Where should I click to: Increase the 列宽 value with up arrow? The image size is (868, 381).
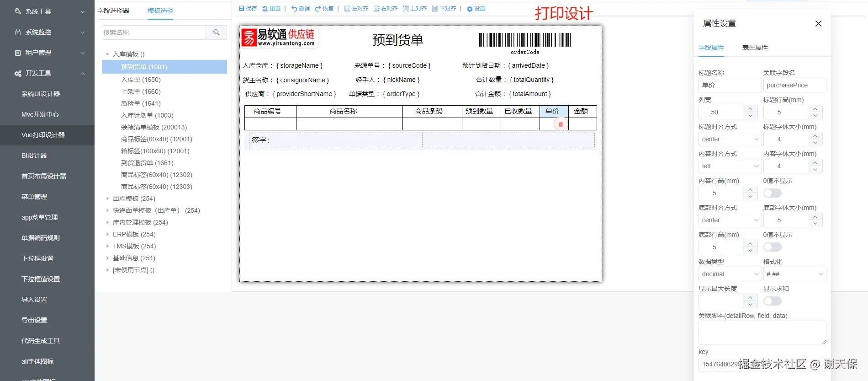pyautogui.click(x=750, y=109)
